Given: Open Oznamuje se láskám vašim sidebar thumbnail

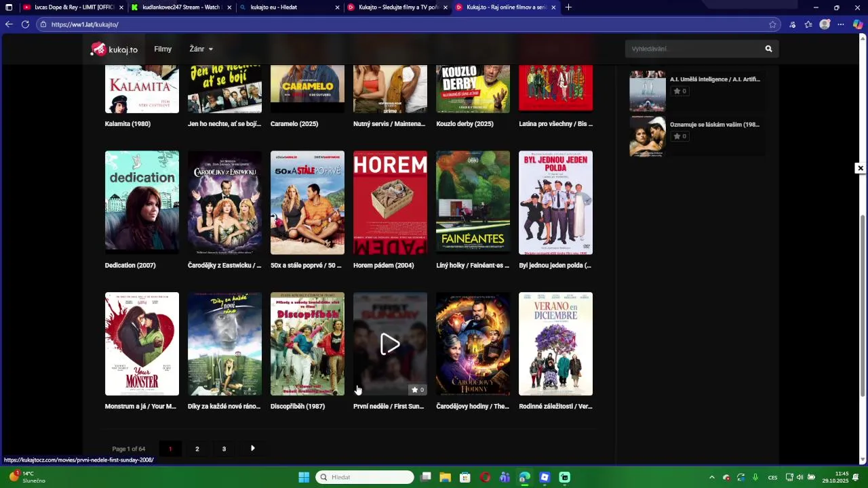Looking at the screenshot, I should 648,136.
